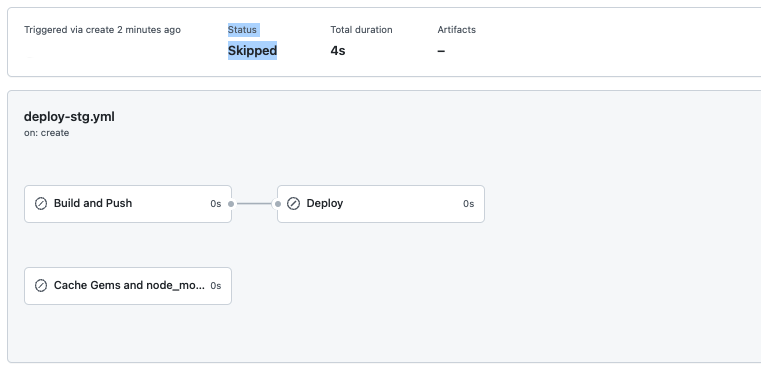Click the 0s duration on Build and Push
The height and width of the screenshot is (373, 761).
tap(215, 204)
